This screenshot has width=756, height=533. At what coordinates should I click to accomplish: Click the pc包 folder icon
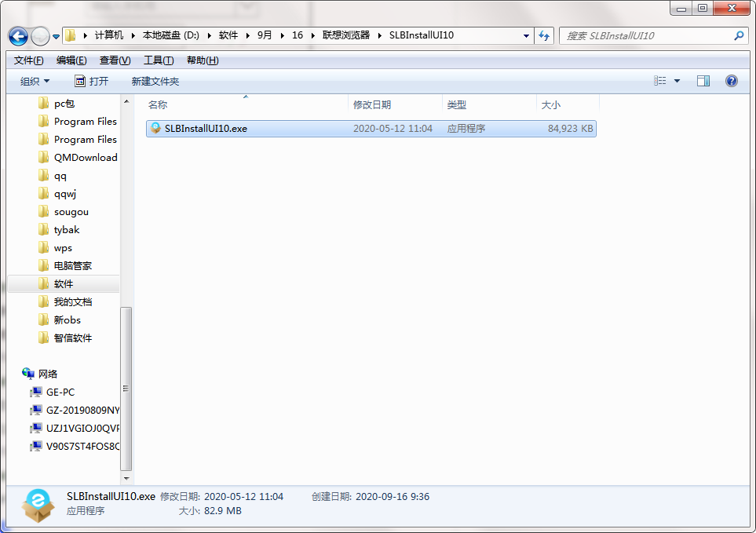[x=43, y=103]
